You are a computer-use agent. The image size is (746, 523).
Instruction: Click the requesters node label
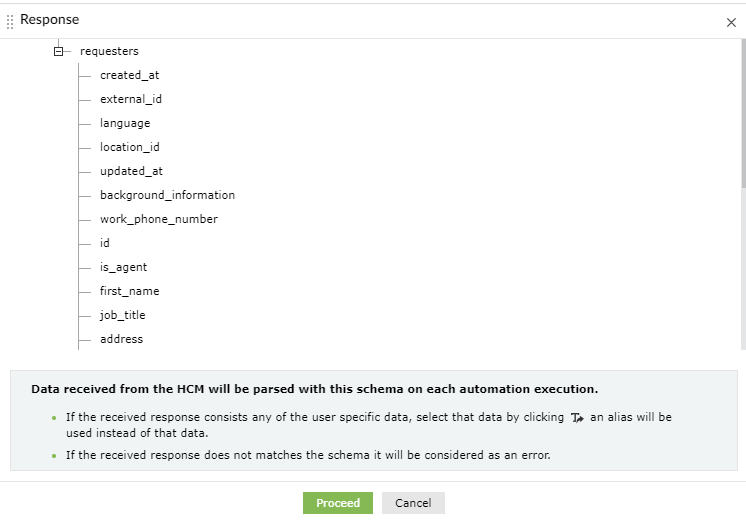click(109, 51)
